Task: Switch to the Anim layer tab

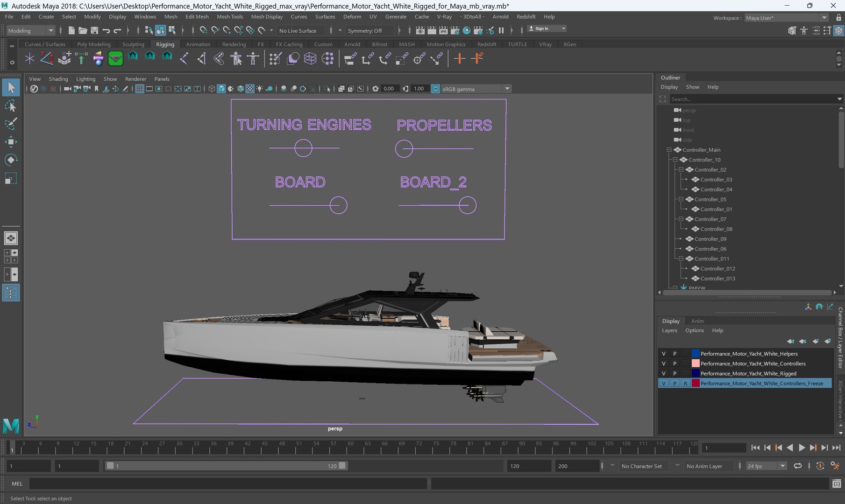Action: 697,321
